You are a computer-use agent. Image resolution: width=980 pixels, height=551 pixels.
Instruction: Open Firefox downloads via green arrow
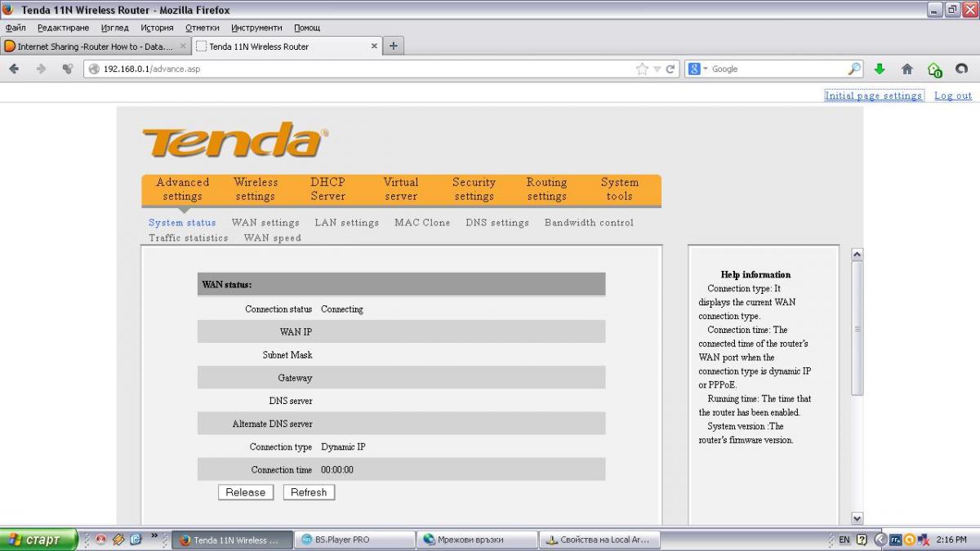(880, 69)
